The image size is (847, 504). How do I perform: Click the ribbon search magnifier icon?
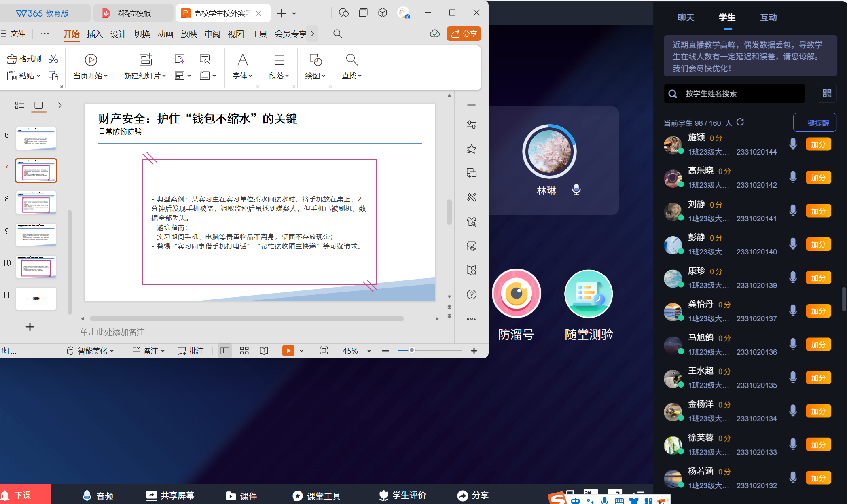(338, 34)
